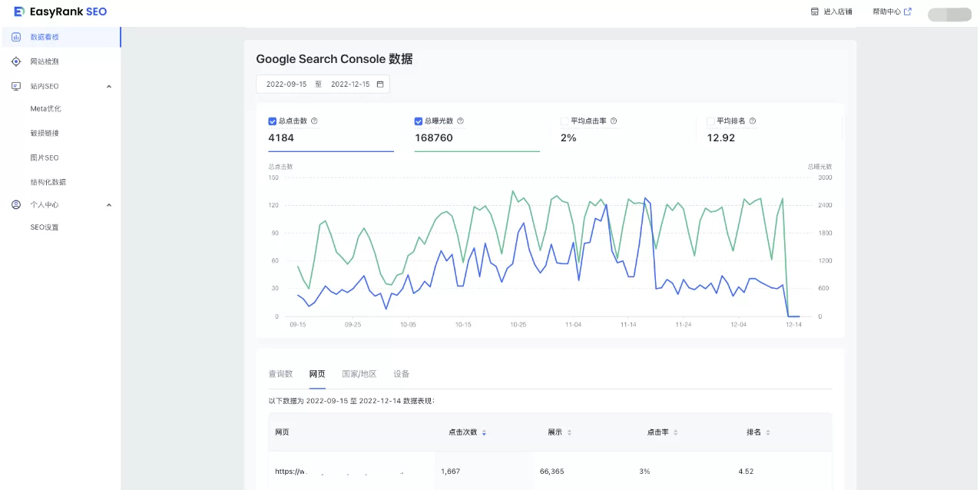Check the 平均排名 checkbox

click(x=710, y=121)
